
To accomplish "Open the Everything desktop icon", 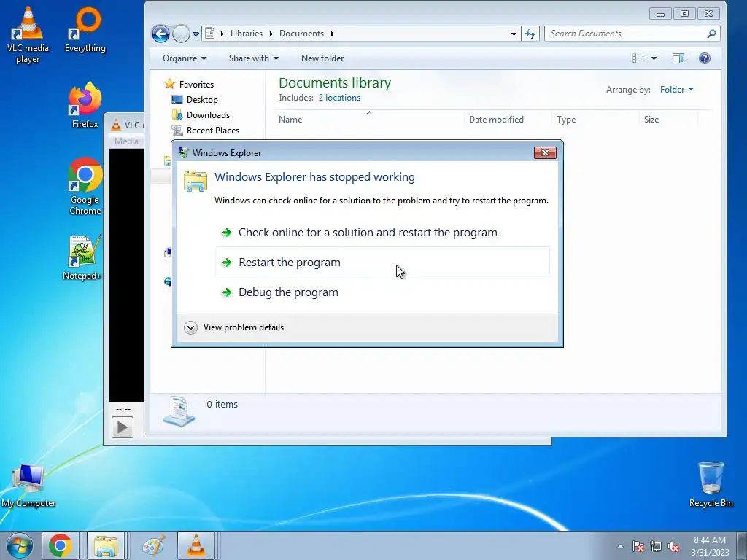I will pos(85,30).
